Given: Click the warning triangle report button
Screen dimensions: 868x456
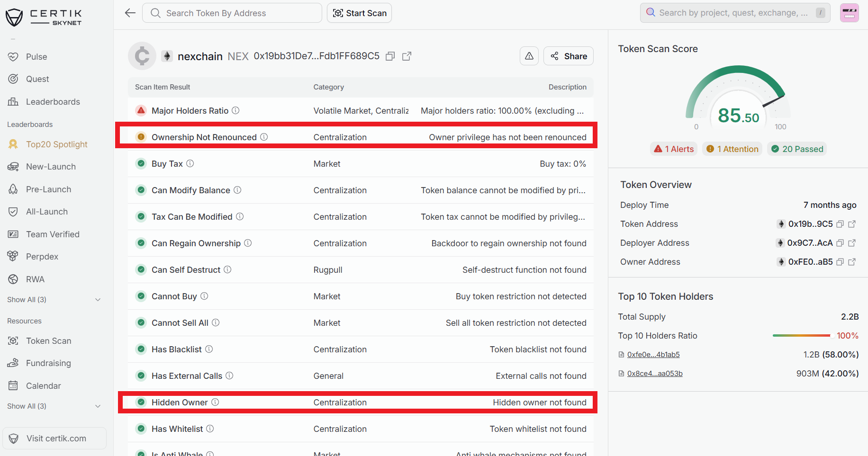Looking at the screenshot, I should [x=529, y=56].
